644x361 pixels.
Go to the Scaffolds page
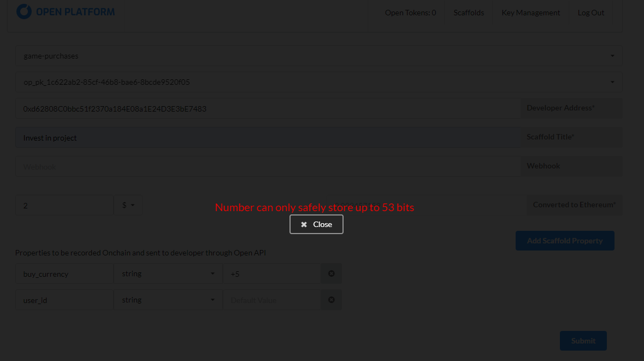pos(469,12)
